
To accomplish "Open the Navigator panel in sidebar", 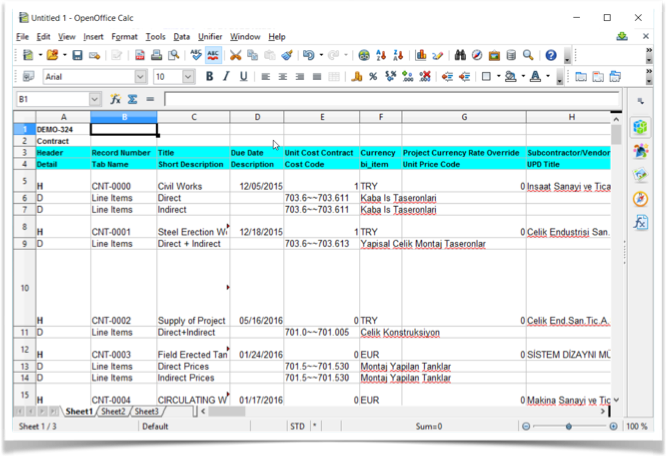I will point(640,199).
